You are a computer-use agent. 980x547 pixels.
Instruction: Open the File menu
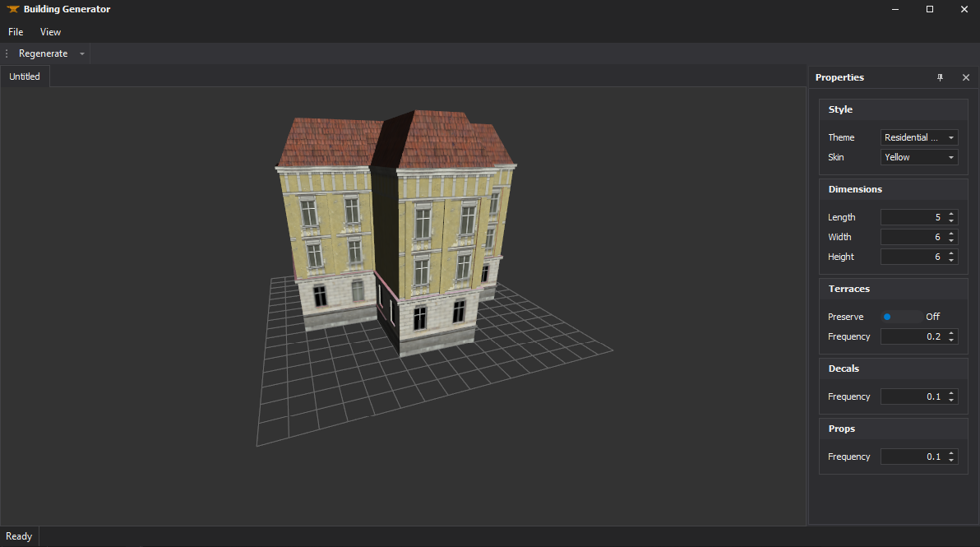[15, 31]
